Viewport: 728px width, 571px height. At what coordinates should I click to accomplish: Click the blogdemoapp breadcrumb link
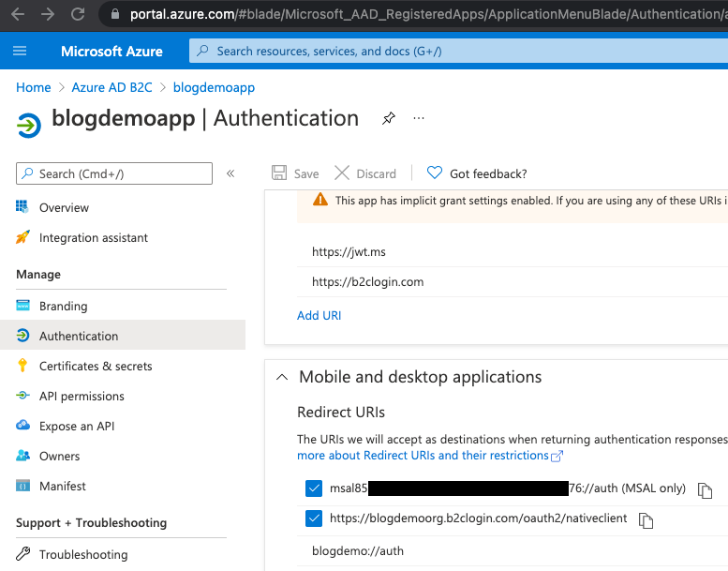tap(214, 87)
